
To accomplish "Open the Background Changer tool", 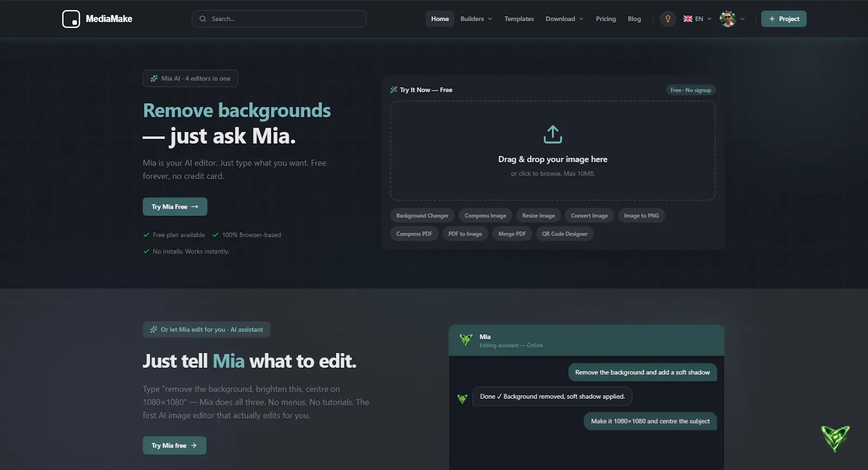I will pos(422,216).
